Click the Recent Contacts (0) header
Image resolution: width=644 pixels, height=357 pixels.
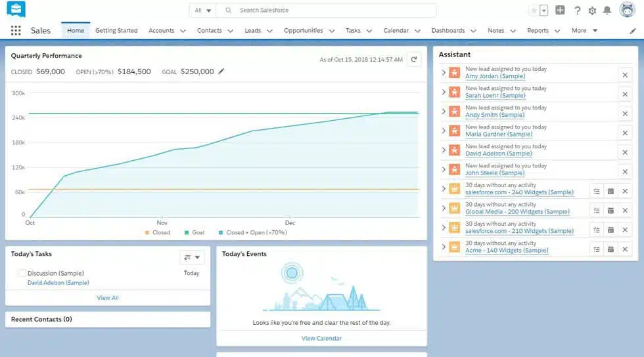[41, 319]
